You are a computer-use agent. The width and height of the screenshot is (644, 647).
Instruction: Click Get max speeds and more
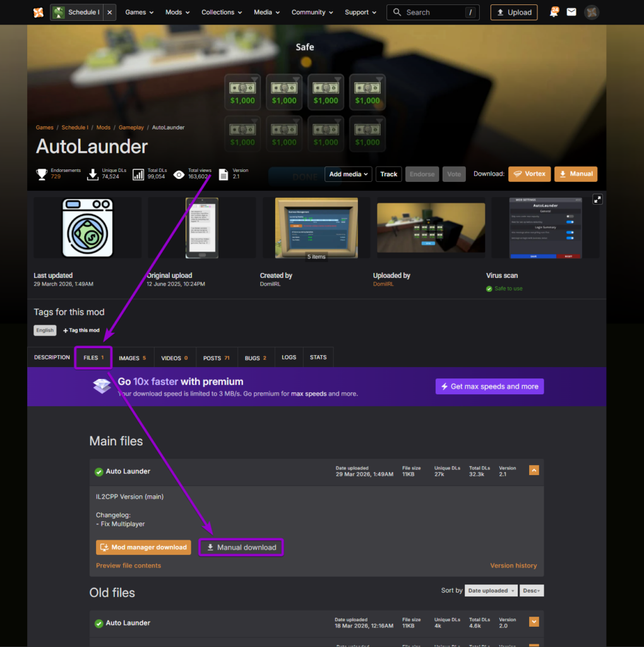(489, 386)
